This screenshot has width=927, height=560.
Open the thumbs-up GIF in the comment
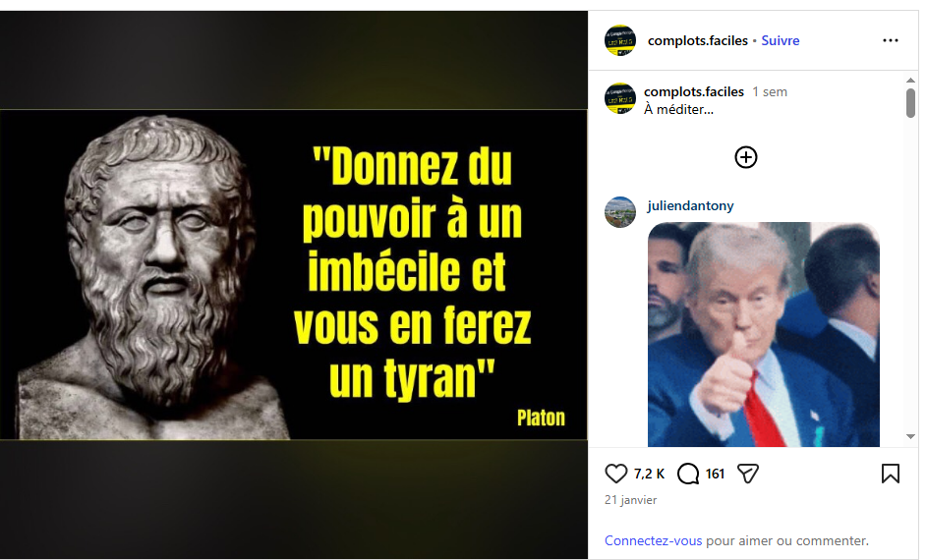tap(763, 334)
